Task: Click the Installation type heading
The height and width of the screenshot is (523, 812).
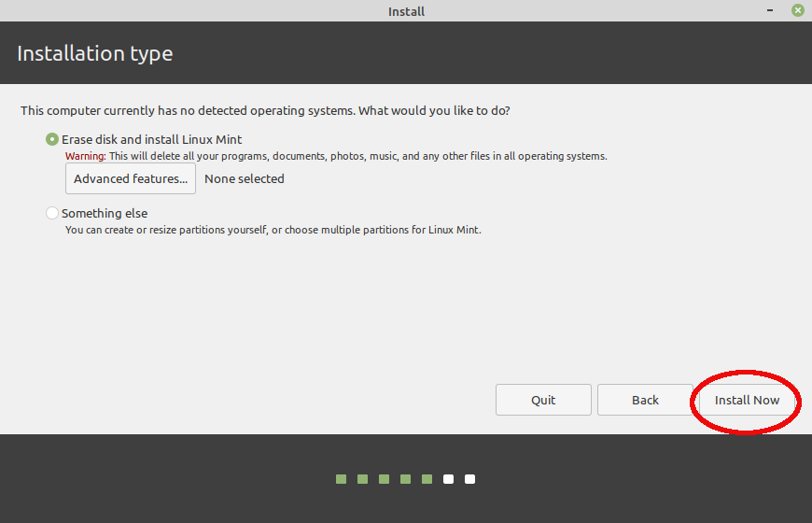Action: tap(95, 53)
